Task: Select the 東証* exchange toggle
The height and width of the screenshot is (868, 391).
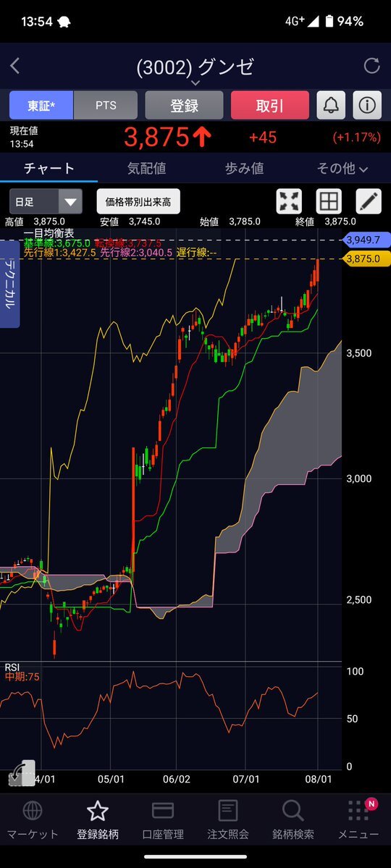Action: click(x=41, y=105)
